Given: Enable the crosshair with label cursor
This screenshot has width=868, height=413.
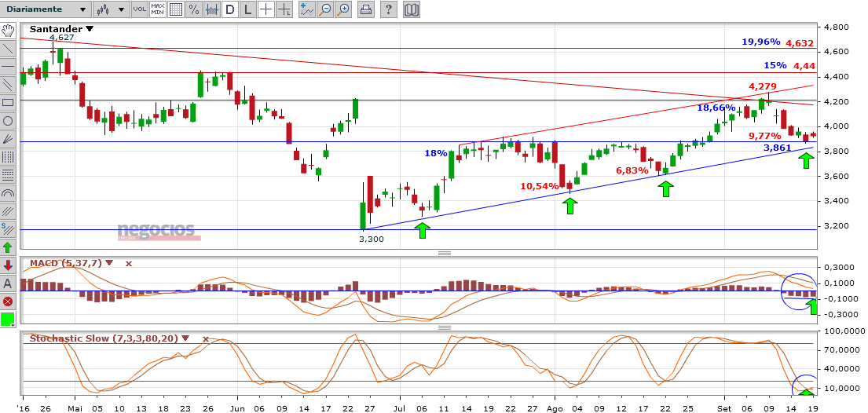Looking at the screenshot, I should (x=284, y=9).
